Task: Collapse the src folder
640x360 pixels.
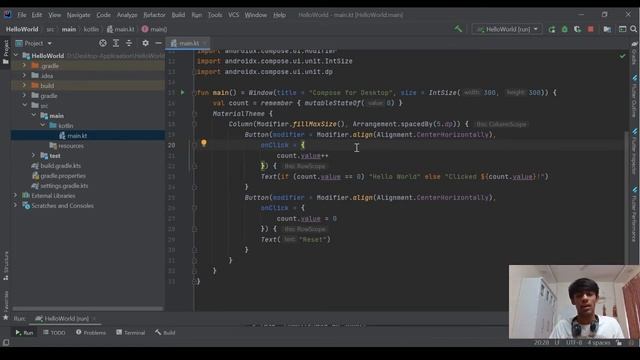Action: coord(24,105)
